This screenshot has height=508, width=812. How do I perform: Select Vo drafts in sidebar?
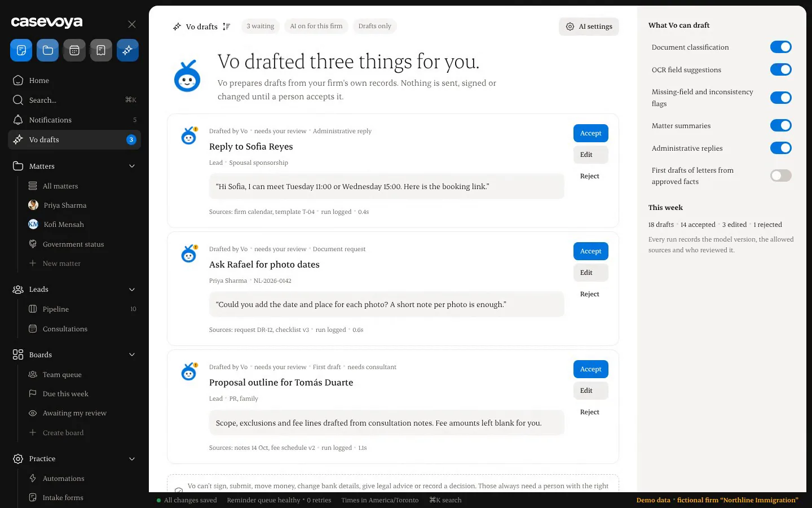pyautogui.click(x=74, y=139)
